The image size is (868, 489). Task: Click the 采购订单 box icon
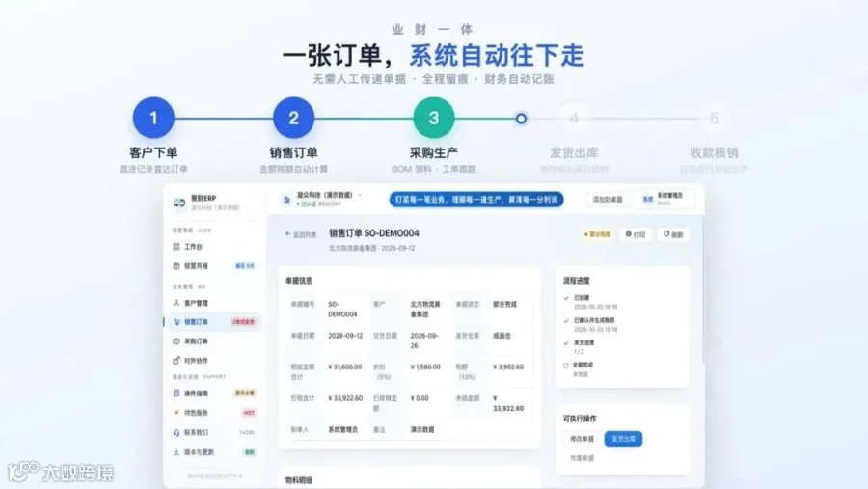[176, 341]
